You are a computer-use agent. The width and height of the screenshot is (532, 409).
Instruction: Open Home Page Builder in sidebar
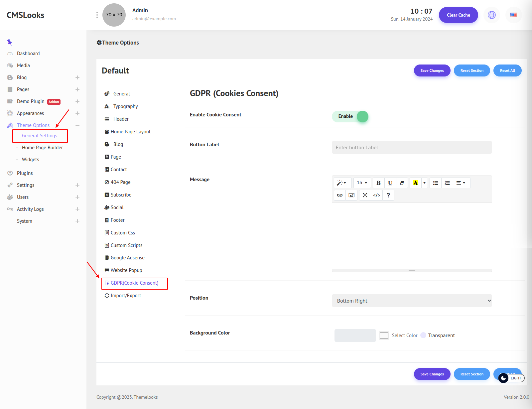pyautogui.click(x=42, y=148)
